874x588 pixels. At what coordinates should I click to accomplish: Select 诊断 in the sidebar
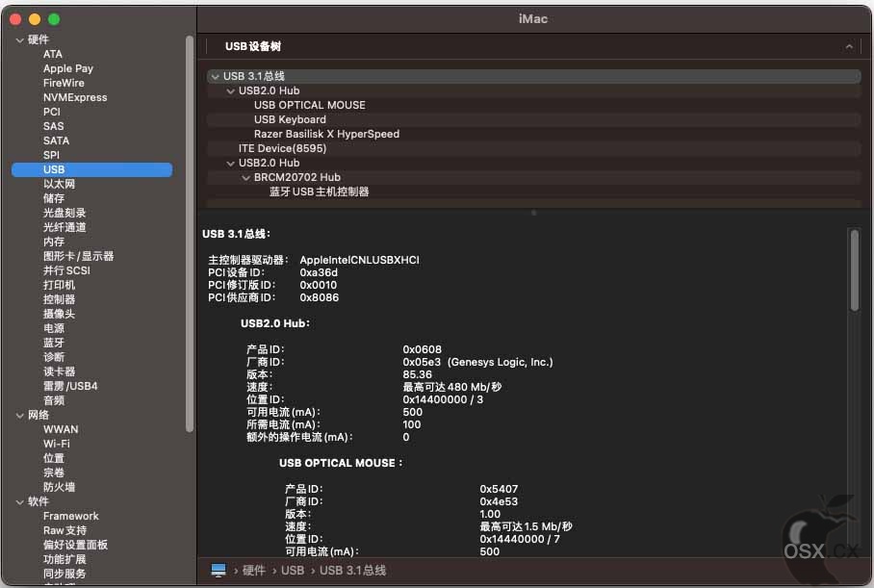(54, 357)
